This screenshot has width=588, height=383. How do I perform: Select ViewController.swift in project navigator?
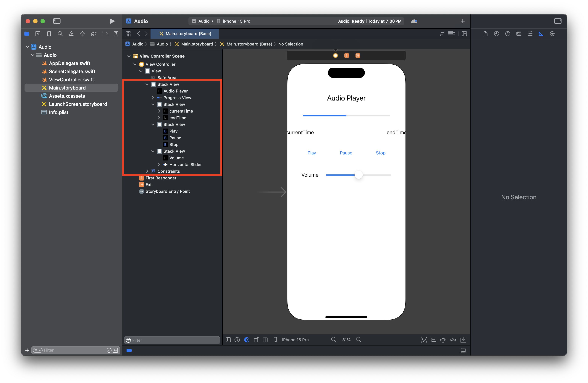pos(71,79)
